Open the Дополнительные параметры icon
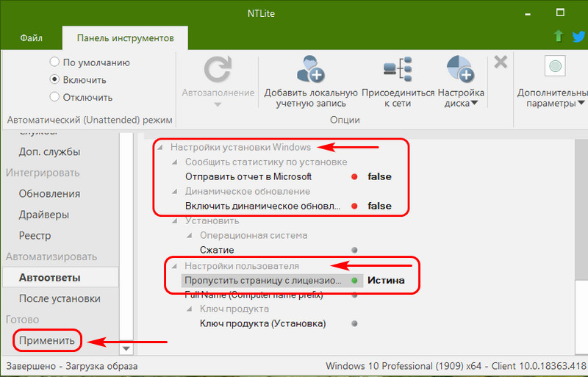Screen dimensions: 588x377 [x=555, y=66]
